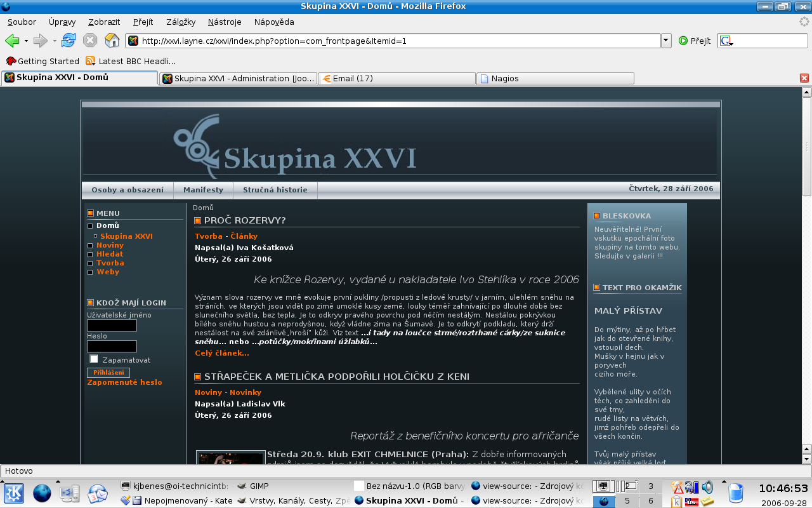Open Noviny in the side menu

pos(110,245)
